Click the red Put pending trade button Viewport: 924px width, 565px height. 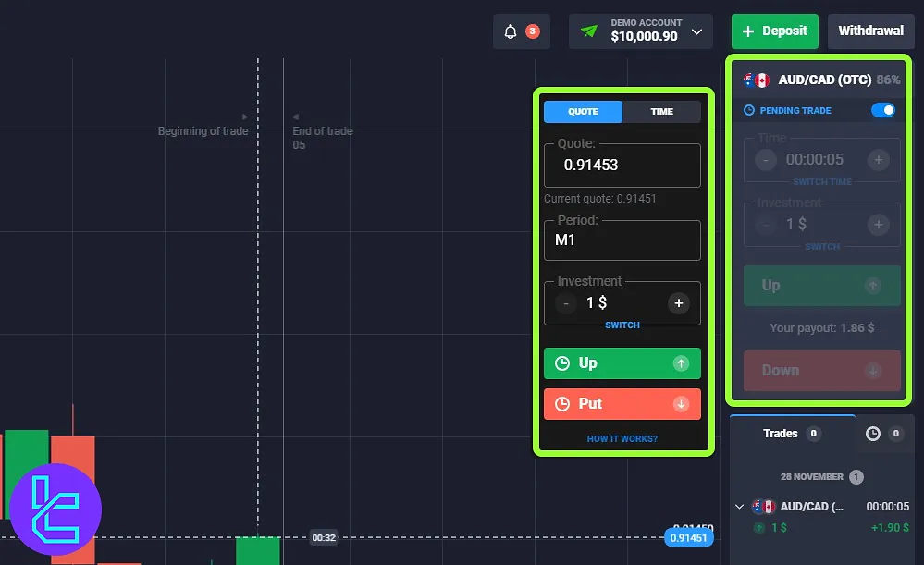[x=622, y=403]
